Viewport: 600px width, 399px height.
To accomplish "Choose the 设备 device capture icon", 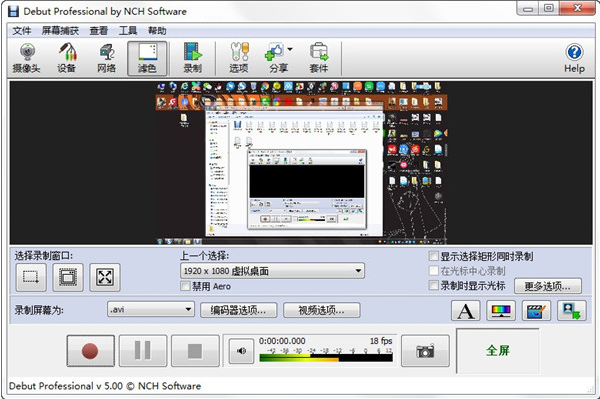I will coord(67,58).
